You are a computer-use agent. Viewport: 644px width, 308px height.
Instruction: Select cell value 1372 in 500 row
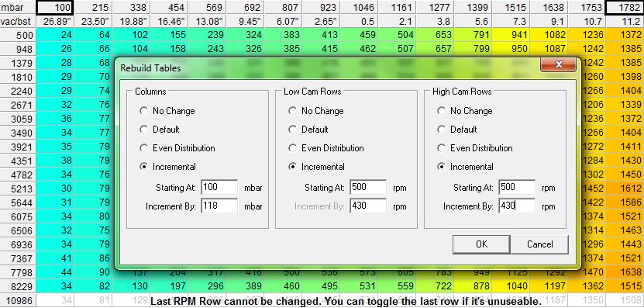[x=625, y=35]
